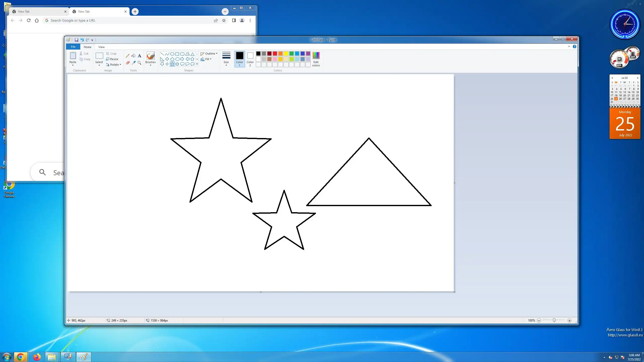Open the Size dropdown
This screenshot has width=644, height=362.
pos(226,59)
